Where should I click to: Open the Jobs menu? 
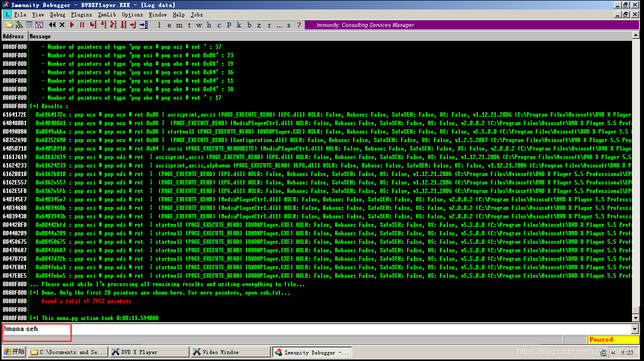point(197,14)
